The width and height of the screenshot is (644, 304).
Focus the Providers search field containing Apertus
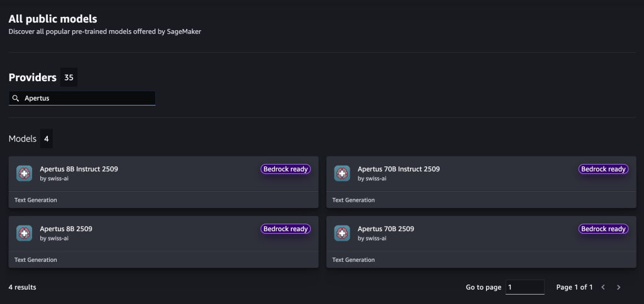[88, 99]
